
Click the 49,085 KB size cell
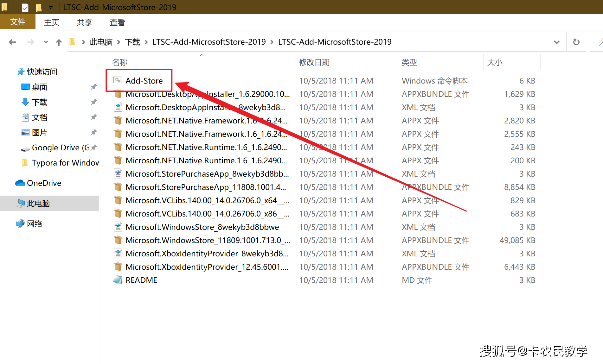(517, 240)
